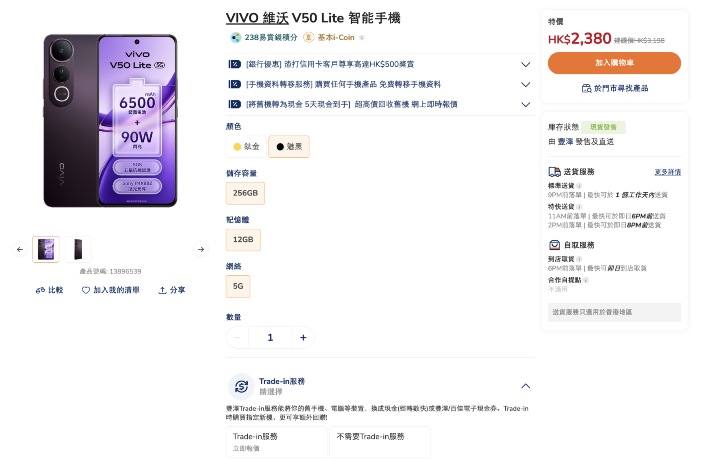Collapse the Trade-in服務 section
This screenshot has height=461, width=720.
pos(526,386)
